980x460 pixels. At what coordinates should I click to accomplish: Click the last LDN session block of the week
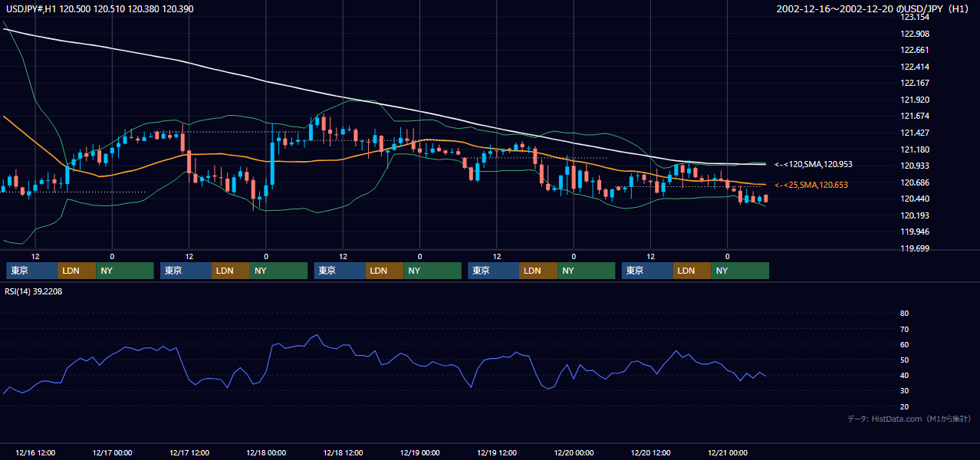(693, 271)
